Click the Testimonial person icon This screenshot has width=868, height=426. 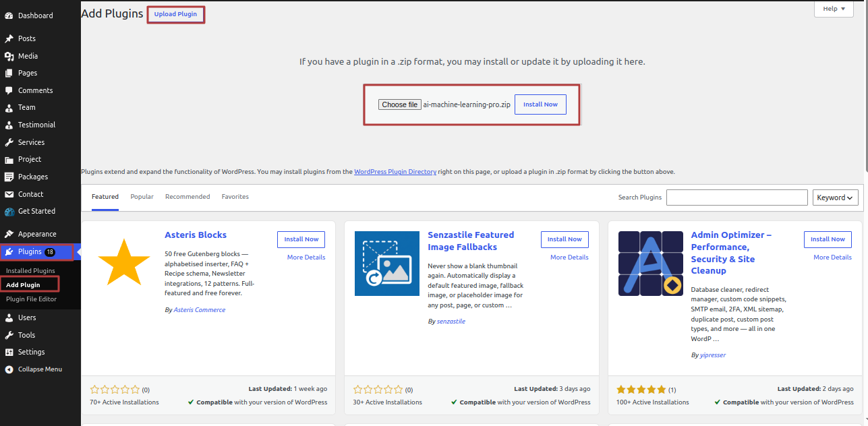[9, 125]
